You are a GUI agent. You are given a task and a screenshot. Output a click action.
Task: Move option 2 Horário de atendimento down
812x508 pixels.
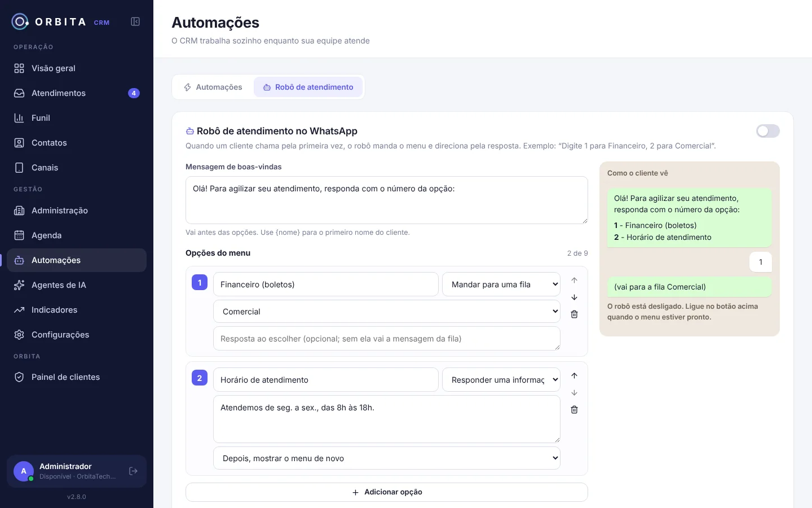tap(574, 392)
